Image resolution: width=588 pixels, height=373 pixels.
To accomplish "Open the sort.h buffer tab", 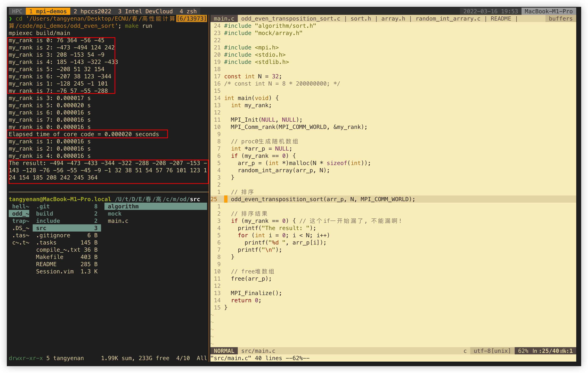I will coord(360,19).
